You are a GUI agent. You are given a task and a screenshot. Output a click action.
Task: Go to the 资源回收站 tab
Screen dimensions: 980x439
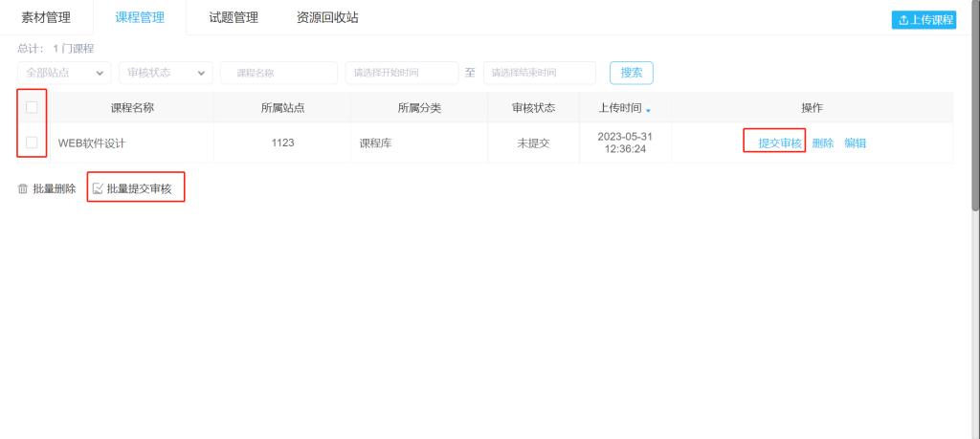(327, 17)
